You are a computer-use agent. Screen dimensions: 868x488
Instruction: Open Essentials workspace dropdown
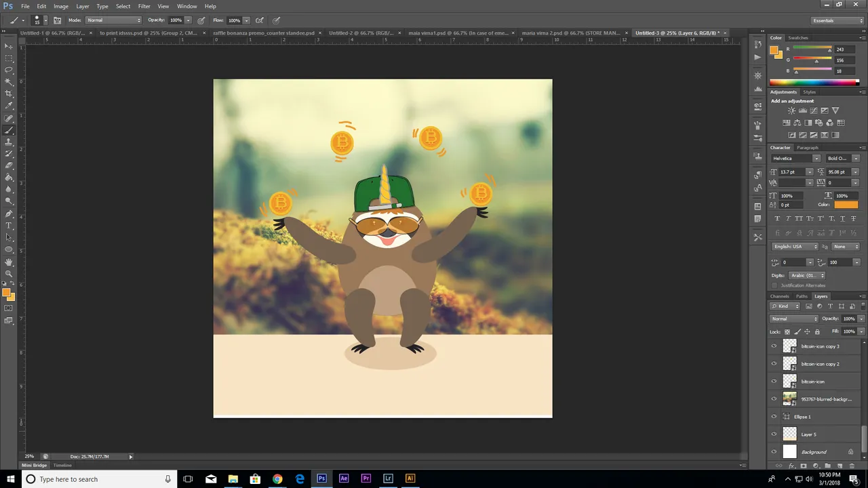coord(838,20)
